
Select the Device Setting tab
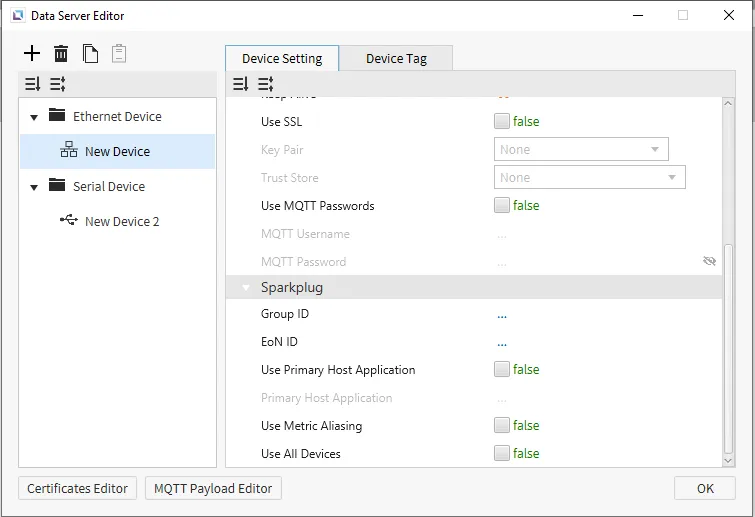click(x=282, y=58)
